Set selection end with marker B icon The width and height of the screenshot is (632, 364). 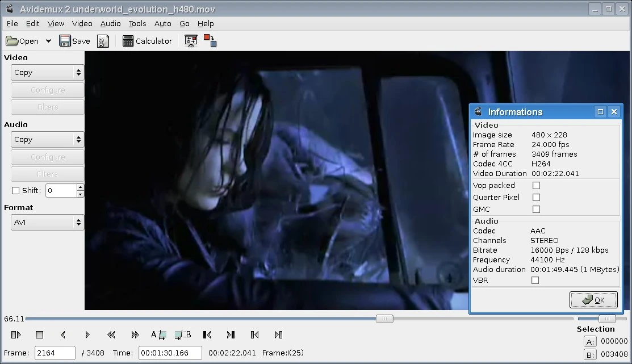183,334
